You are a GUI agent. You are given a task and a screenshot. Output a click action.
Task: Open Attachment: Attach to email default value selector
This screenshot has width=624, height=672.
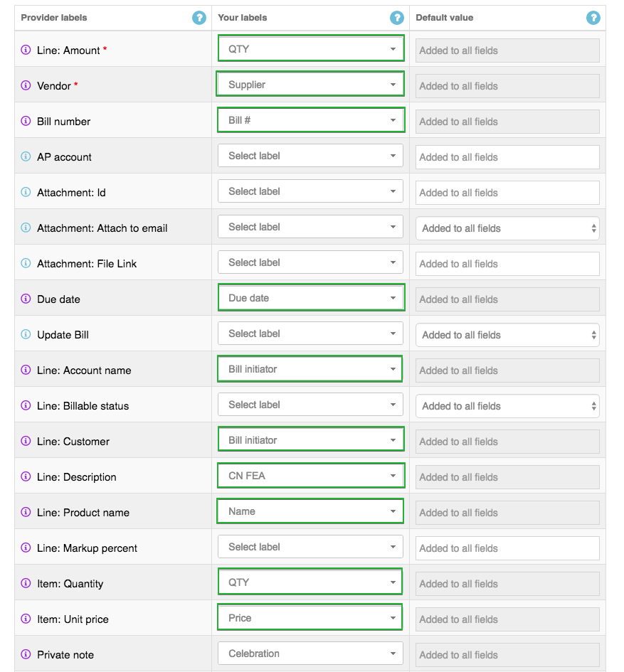(507, 228)
